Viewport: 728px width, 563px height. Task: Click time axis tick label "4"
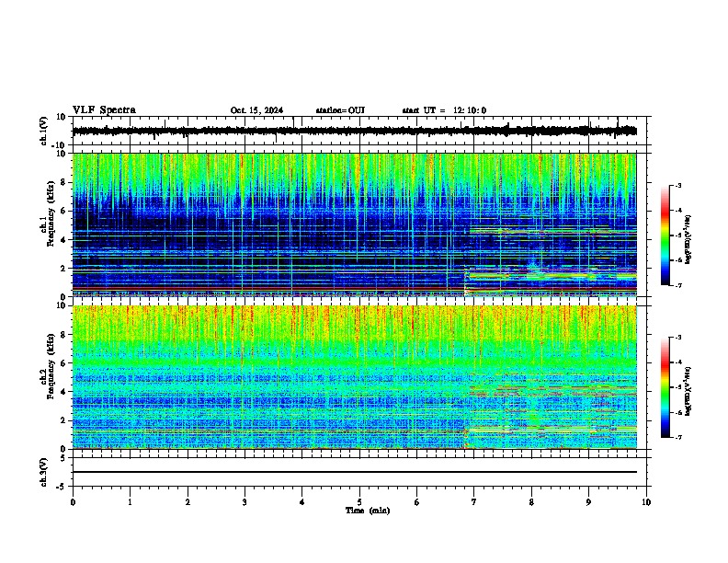pyautogui.click(x=302, y=501)
